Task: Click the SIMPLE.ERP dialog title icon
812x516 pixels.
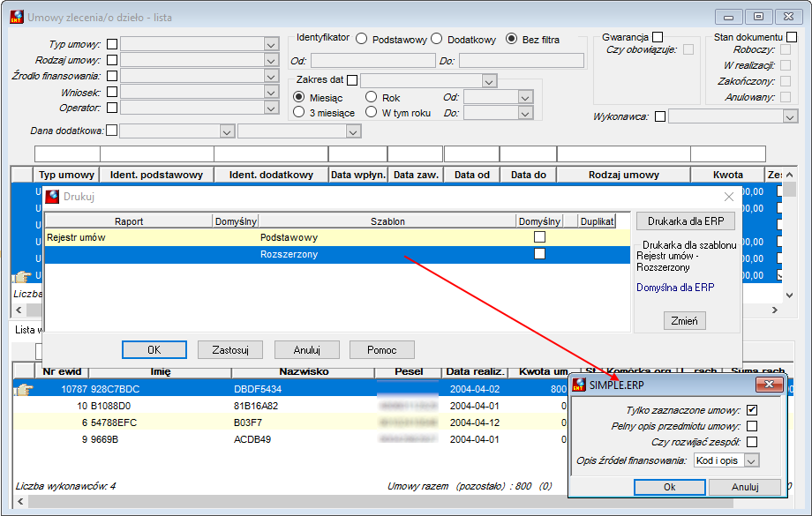Action: coord(579,385)
